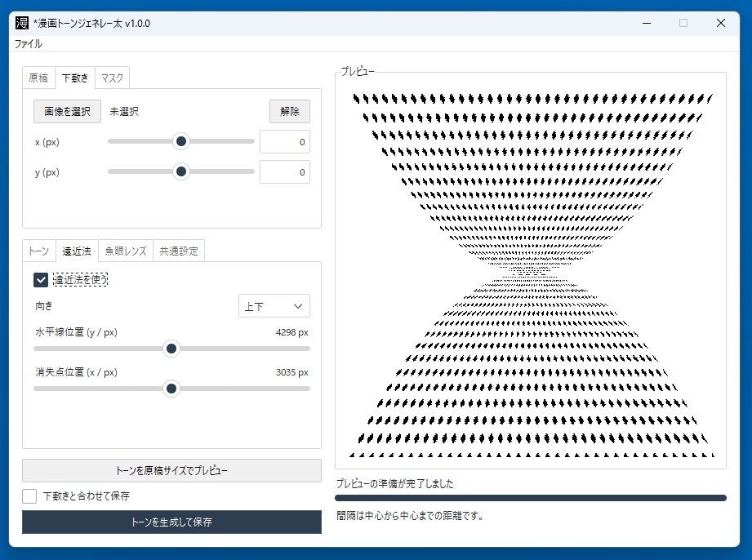The width and height of the screenshot is (752, 560).
Task: Switch to the トーン settings tab
Action: coord(39,251)
